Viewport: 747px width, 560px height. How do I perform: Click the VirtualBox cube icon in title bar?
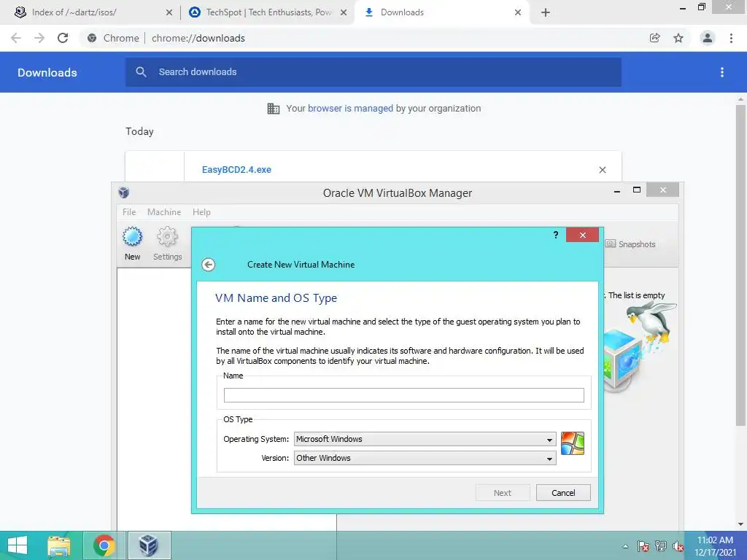click(x=124, y=192)
